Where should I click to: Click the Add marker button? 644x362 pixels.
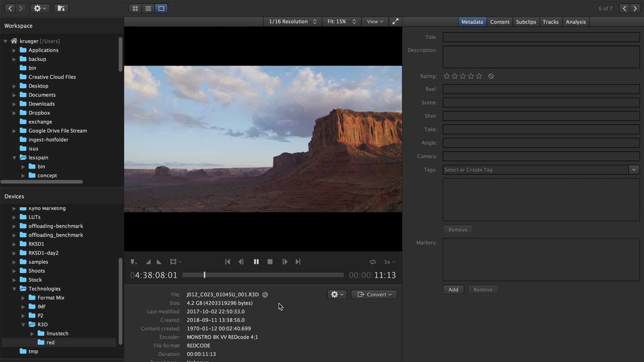click(x=453, y=290)
